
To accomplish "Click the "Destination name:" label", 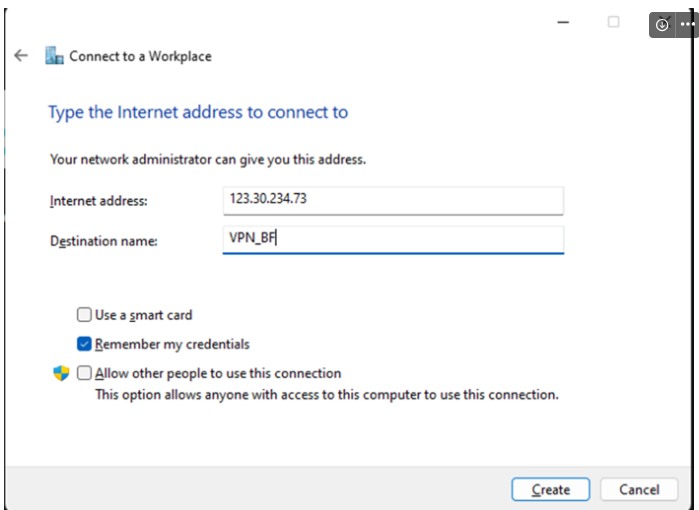I will point(104,240).
